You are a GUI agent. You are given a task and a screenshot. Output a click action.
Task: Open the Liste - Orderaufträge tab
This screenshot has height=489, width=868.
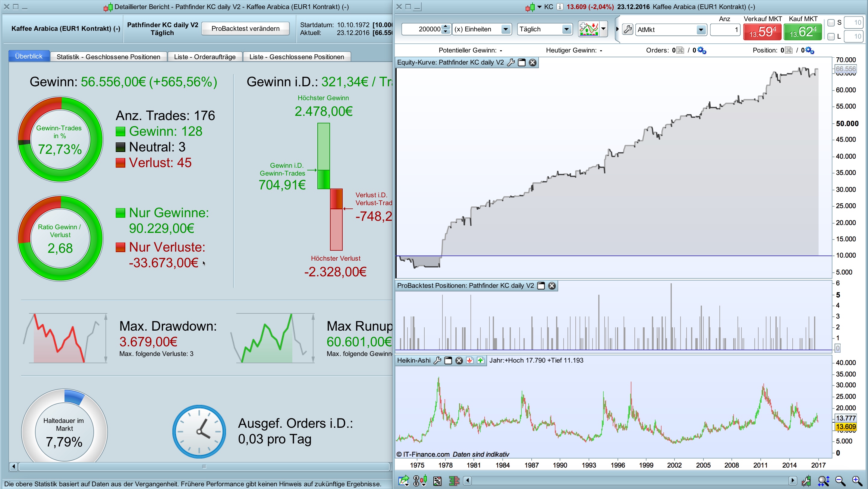tap(205, 57)
